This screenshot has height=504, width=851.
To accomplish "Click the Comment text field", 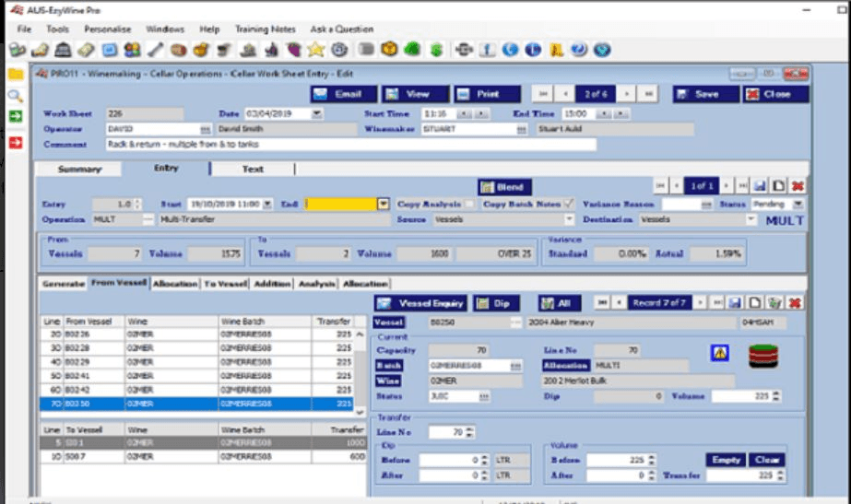I will tap(351, 145).
